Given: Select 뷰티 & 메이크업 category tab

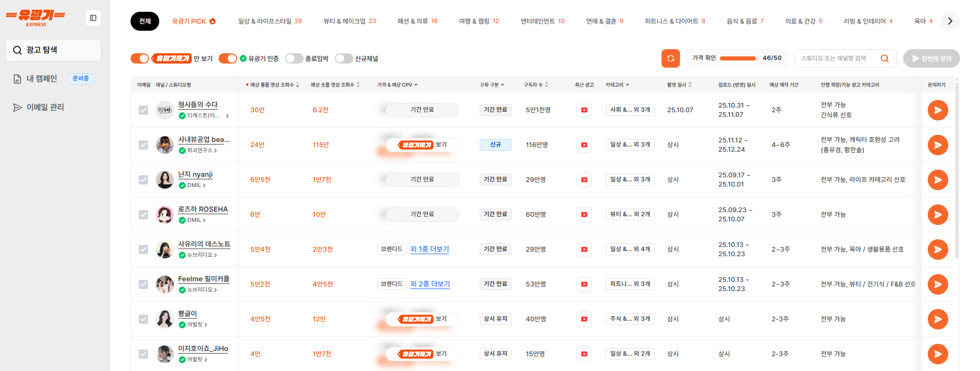Looking at the screenshot, I should click(349, 21).
